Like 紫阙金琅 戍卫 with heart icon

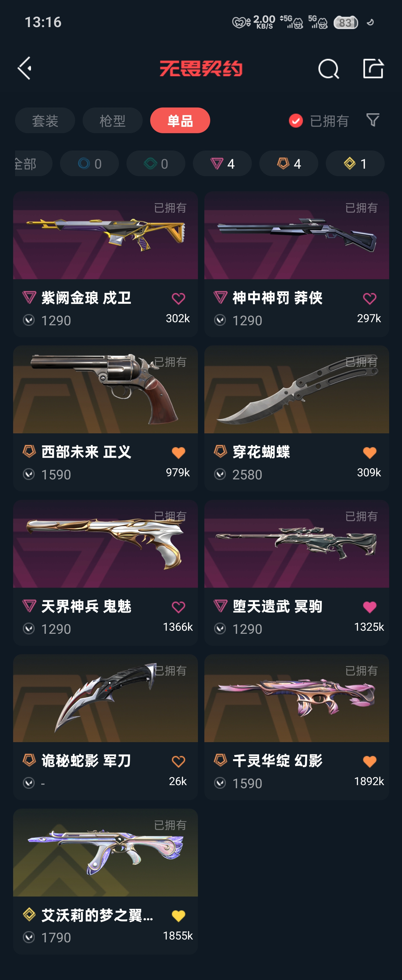tap(178, 299)
